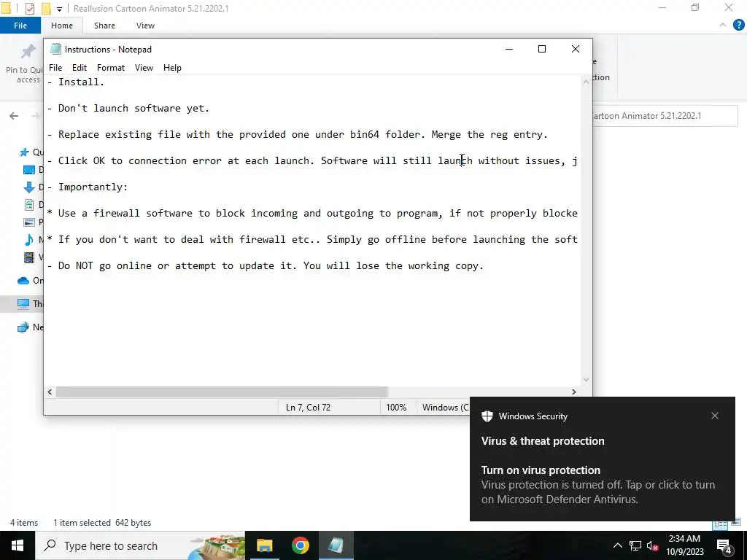Open Google Chrome from taskbar
Viewport: 747px width, 560px height.
(300, 545)
